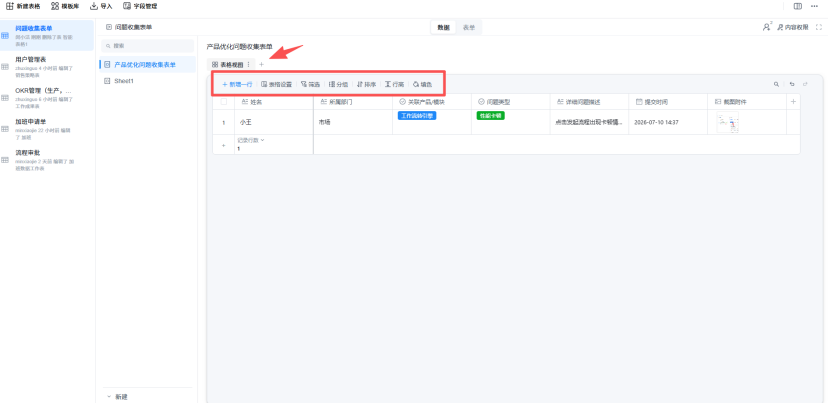
Task: Click the 市场 department cell
Action: 352,122
